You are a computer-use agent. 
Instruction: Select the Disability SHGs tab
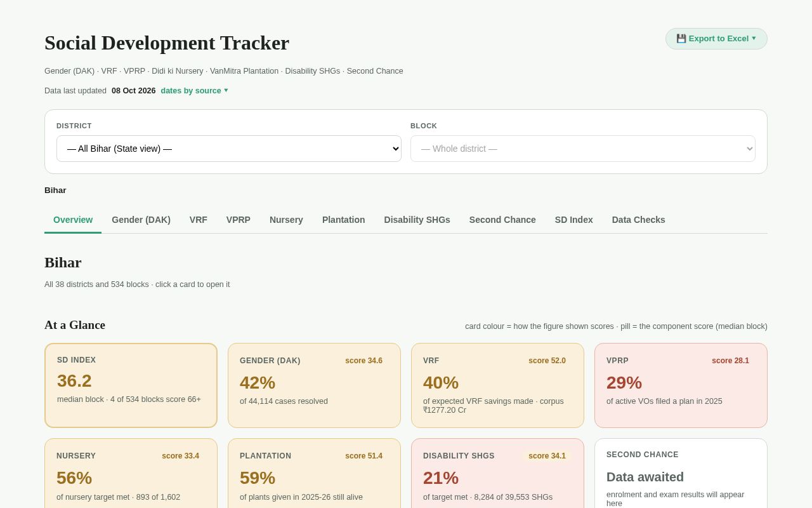417,220
